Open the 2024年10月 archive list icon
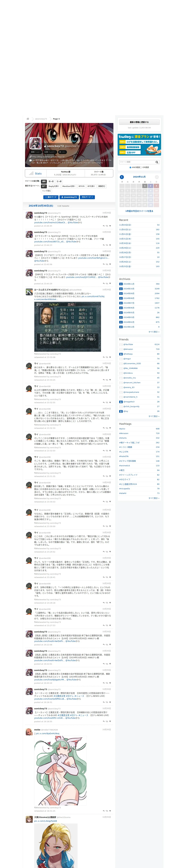This screenshot has width=186, height=868. (x=121, y=289)
